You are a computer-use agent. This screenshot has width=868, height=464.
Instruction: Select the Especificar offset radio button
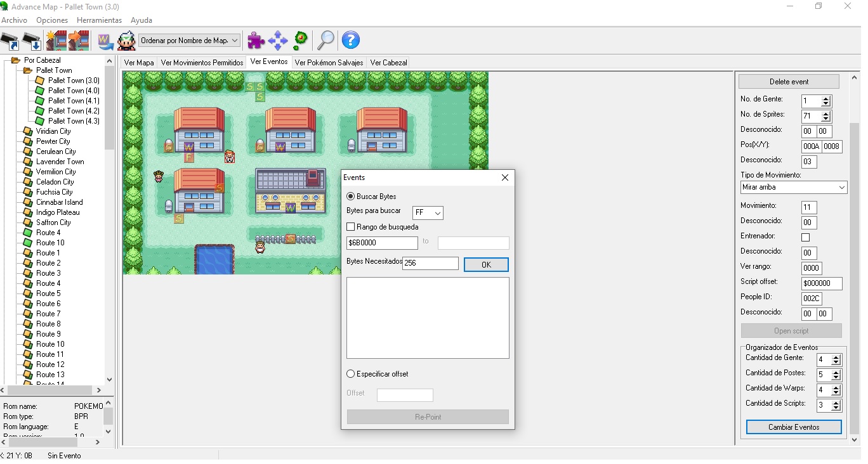pos(351,374)
